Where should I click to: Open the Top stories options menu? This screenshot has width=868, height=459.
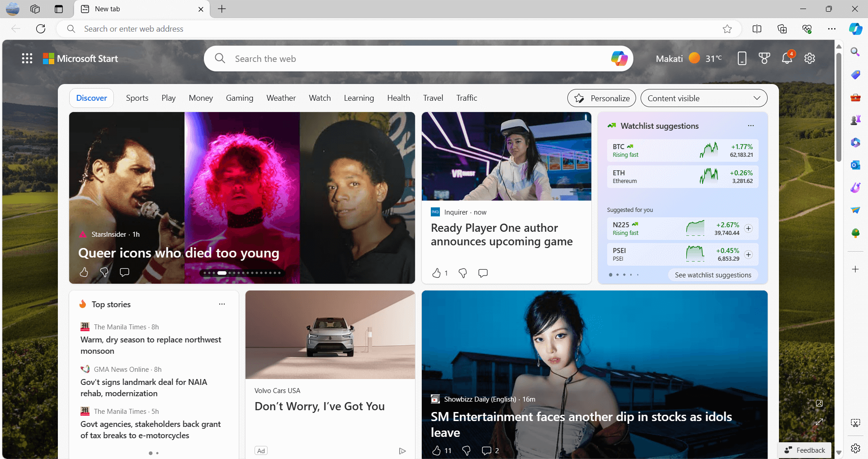(222, 304)
